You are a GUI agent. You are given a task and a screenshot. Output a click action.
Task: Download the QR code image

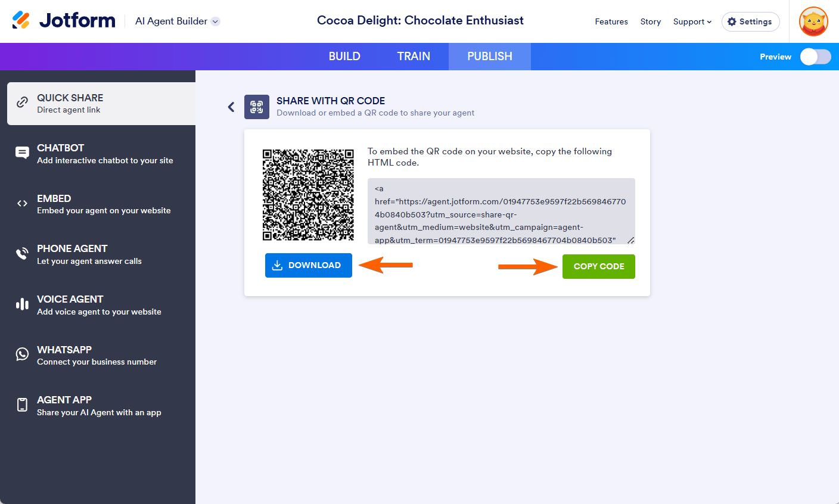point(309,265)
